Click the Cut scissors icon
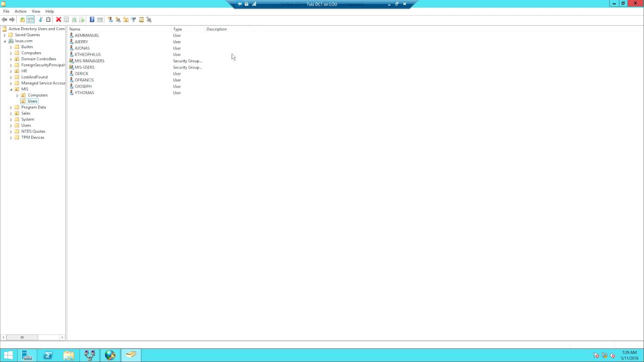The height and width of the screenshot is (362, 644). click(40, 20)
